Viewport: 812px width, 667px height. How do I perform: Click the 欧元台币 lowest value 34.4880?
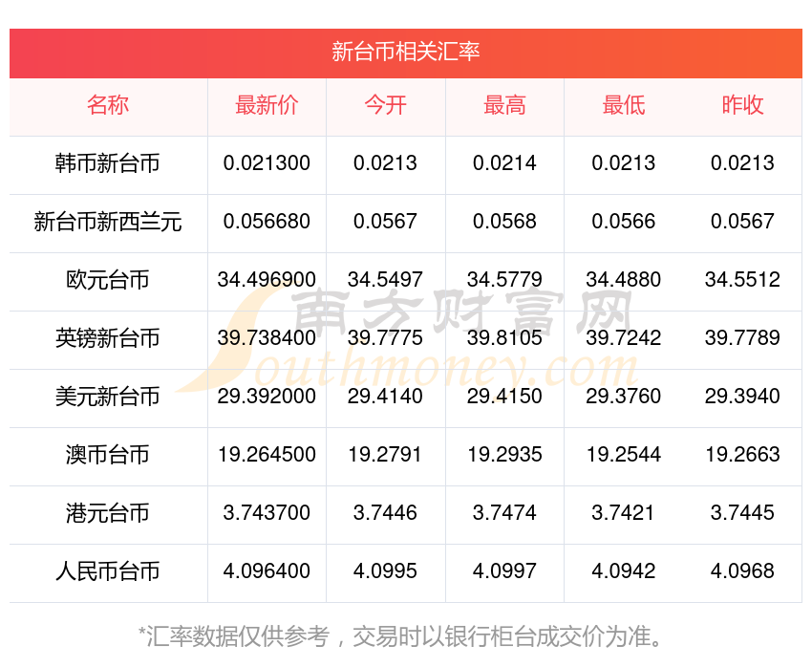point(624,280)
